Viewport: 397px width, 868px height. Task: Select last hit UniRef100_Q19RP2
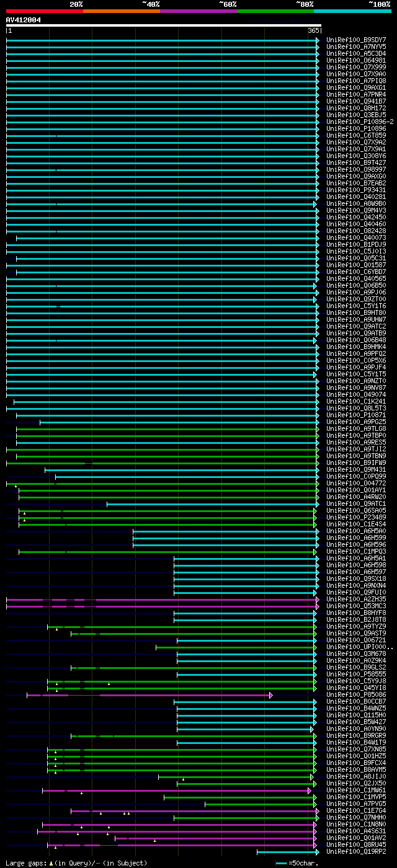click(356, 852)
